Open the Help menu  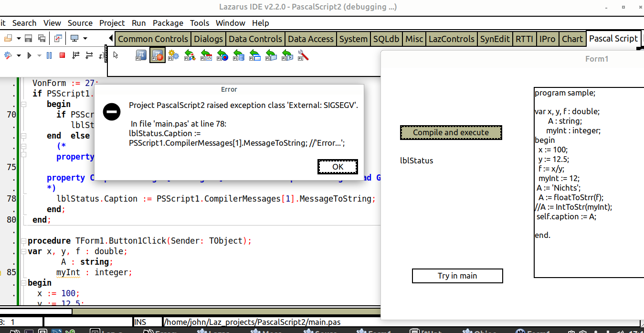pos(261,23)
